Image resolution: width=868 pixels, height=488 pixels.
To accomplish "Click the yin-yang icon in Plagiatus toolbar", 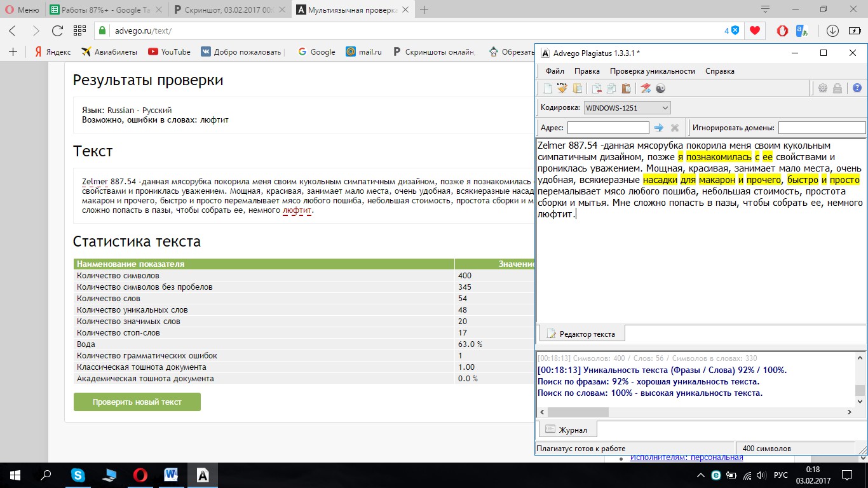I will [x=660, y=88].
